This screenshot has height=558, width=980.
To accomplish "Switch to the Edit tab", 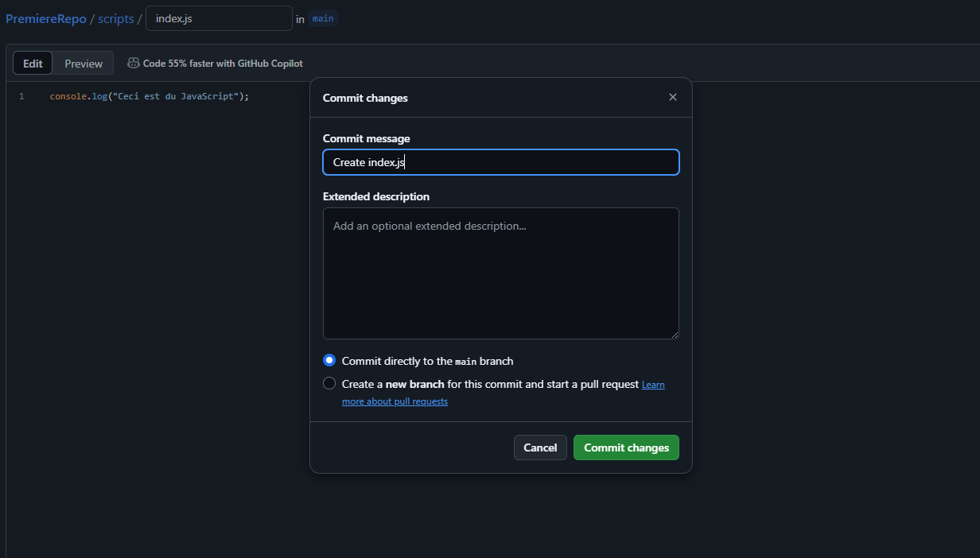I will click(x=32, y=63).
